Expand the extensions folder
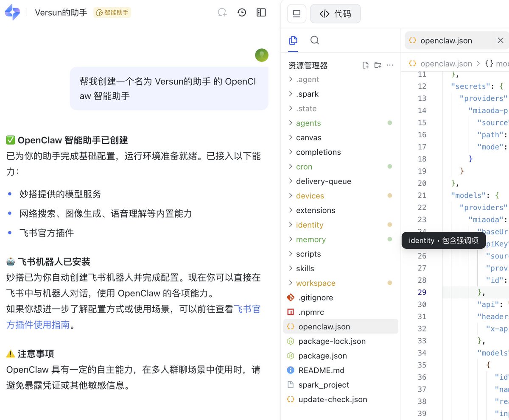509x420 pixels. 341,211
